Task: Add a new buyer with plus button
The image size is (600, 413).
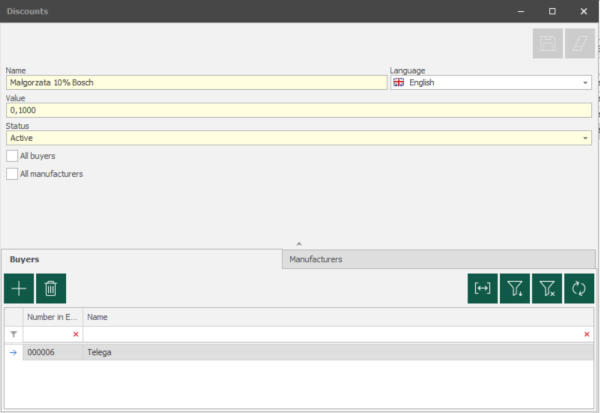Action: tap(19, 288)
